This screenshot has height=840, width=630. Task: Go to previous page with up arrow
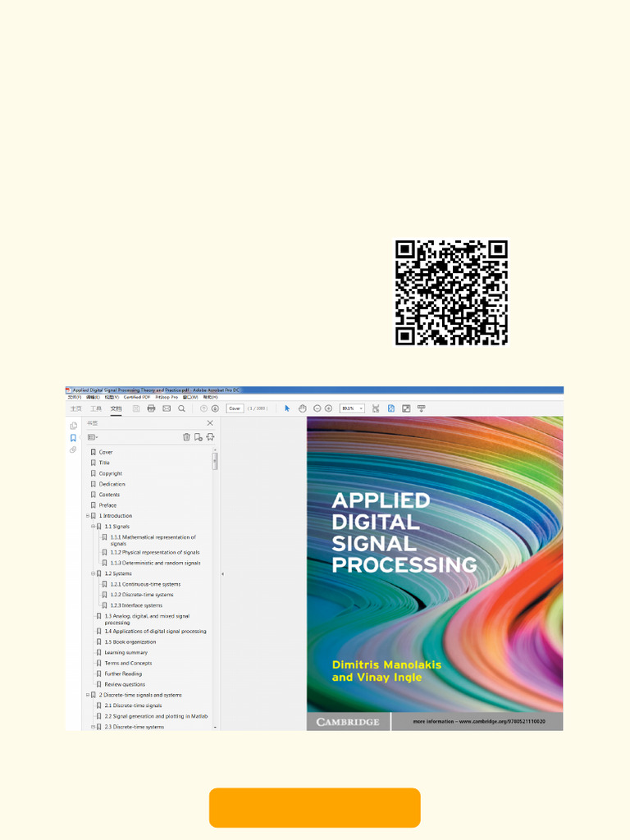(x=203, y=409)
